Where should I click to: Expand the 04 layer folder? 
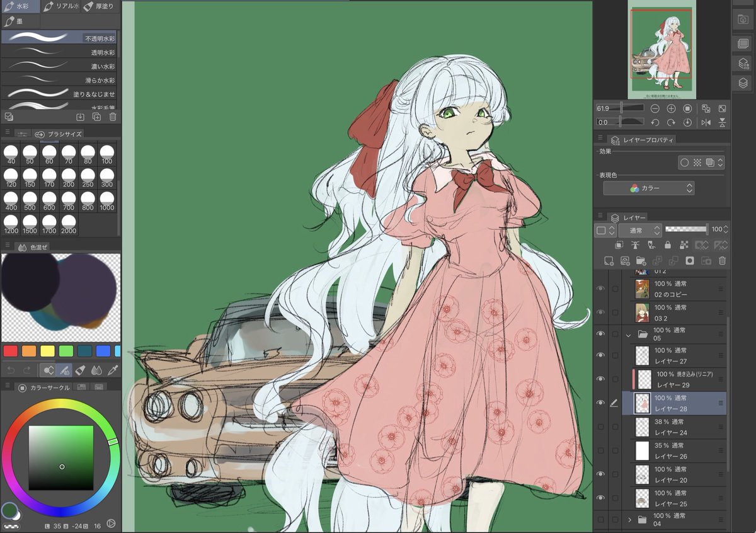click(x=629, y=520)
